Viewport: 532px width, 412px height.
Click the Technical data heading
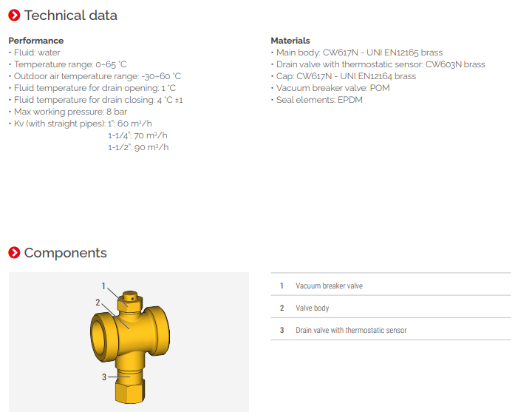coord(70,16)
